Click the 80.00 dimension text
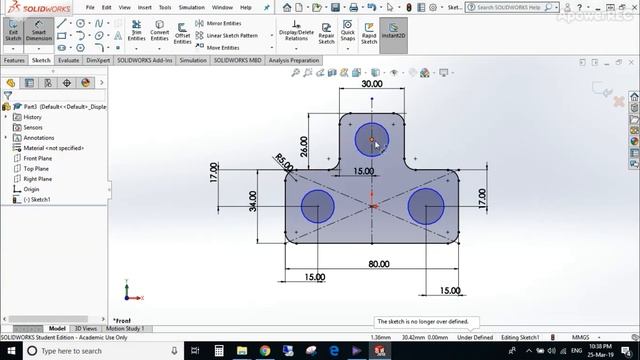 379,264
